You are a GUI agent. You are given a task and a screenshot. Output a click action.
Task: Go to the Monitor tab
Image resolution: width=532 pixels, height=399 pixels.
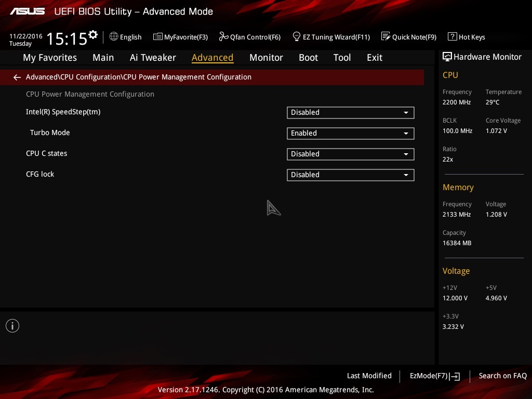click(x=266, y=58)
